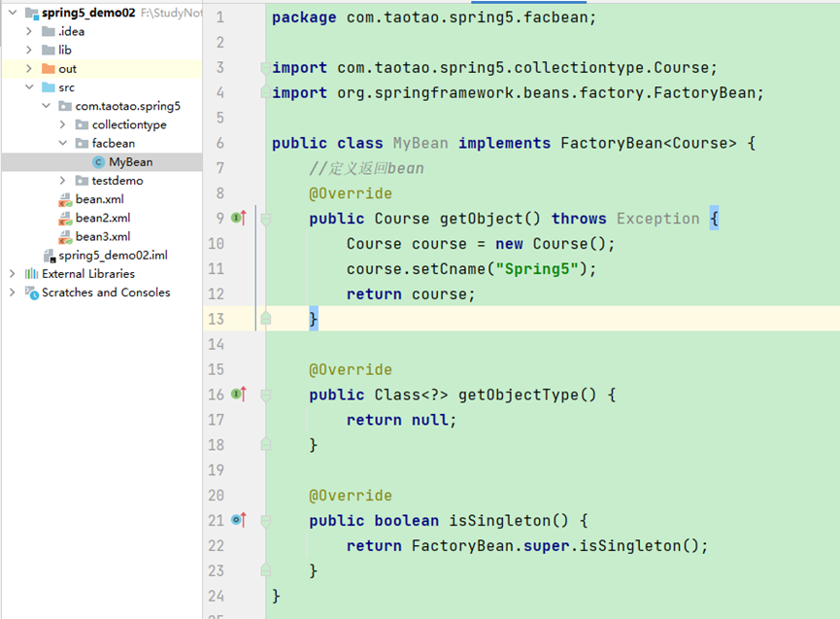Expand External Libraries node
This screenshot has height=619, width=840.
point(12,274)
